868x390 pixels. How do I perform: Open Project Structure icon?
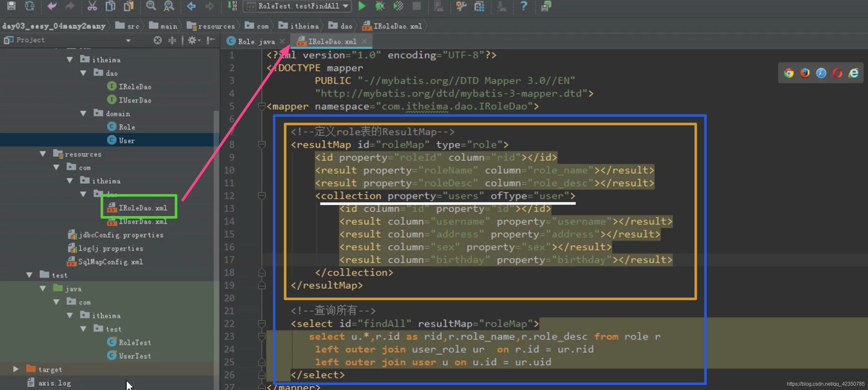(479, 6)
